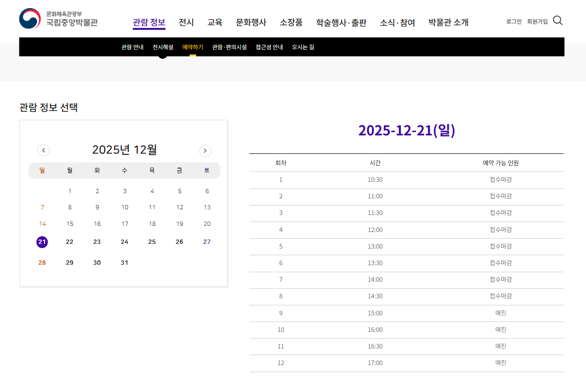Go to next month in calendar
The height and width of the screenshot is (392, 586).
205,151
